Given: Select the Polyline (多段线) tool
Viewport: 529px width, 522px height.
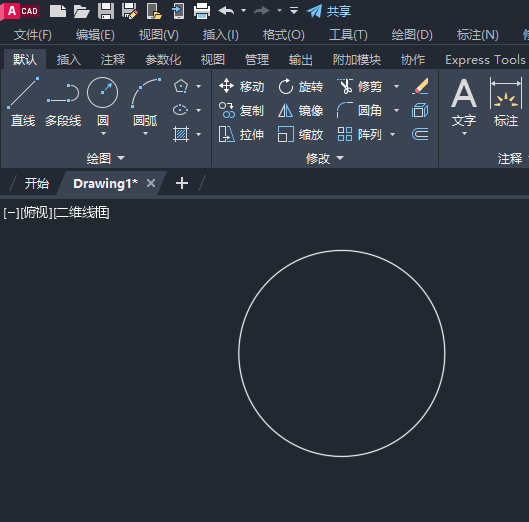Looking at the screenshot, I should click(x=63, y=102).
